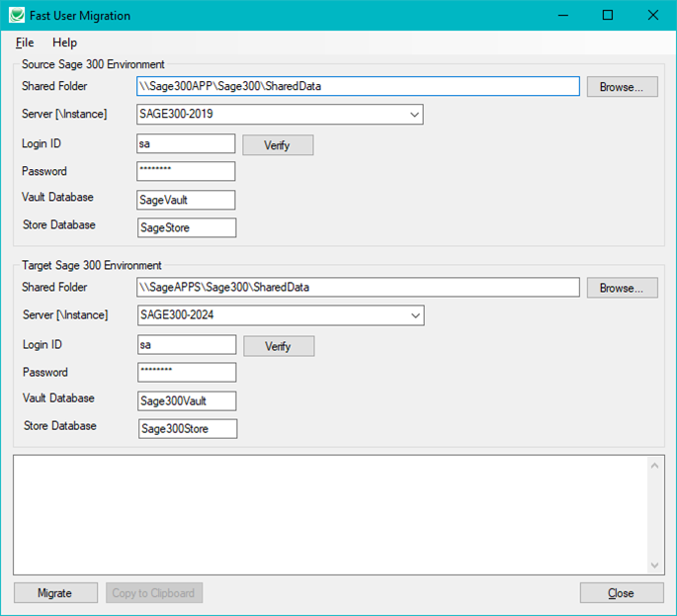Browse for the Source shared folder
This screenshot has height=616, width=677.
(x=623, y=87)
